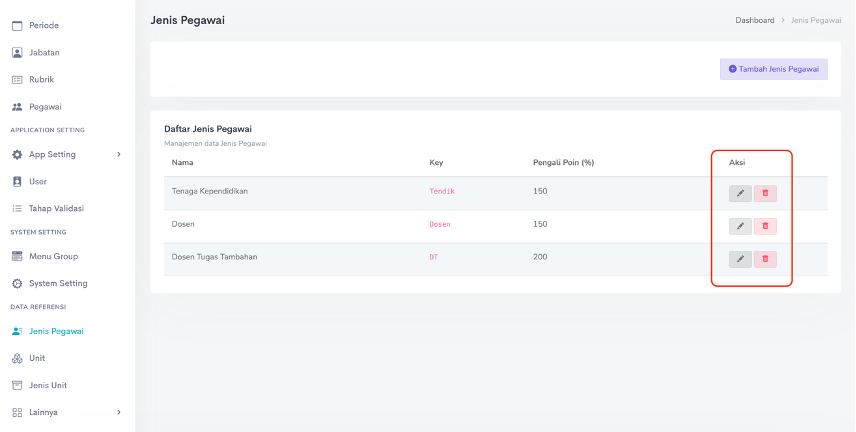Delete Dosen Tugas Tambahan with trash icon
The image size is (856, 432).
click(x=765, y=259)
